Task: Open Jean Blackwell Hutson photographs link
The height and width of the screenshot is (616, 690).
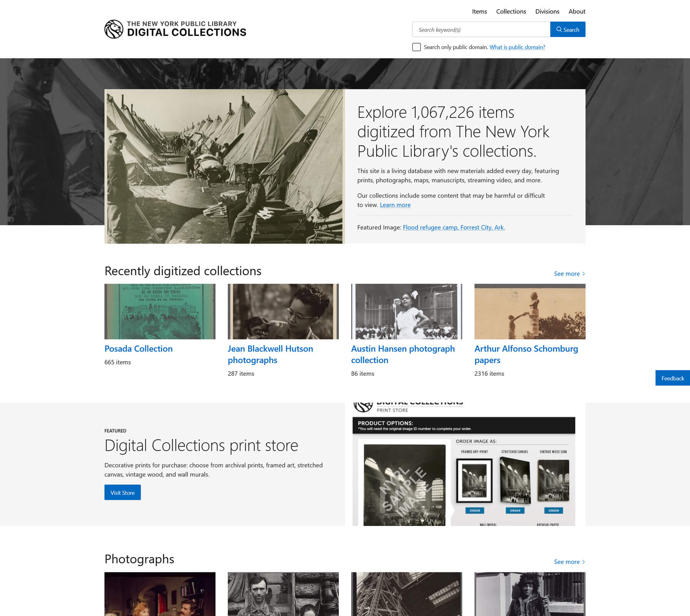Action: [x=270, y=354]
